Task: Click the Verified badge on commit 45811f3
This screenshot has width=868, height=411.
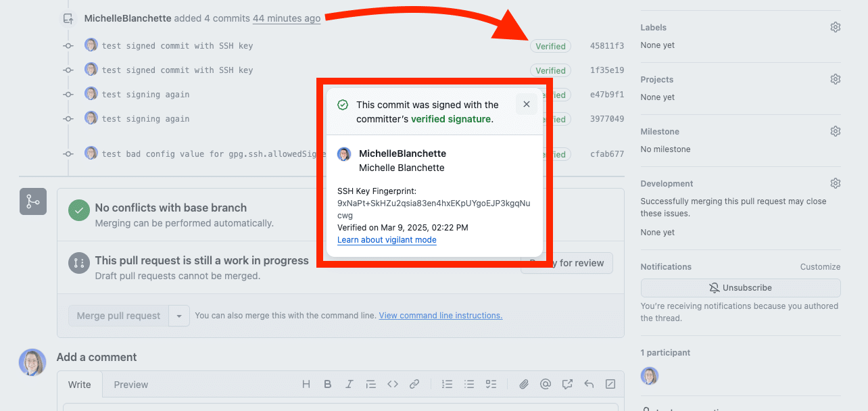Action: (550, 46)
